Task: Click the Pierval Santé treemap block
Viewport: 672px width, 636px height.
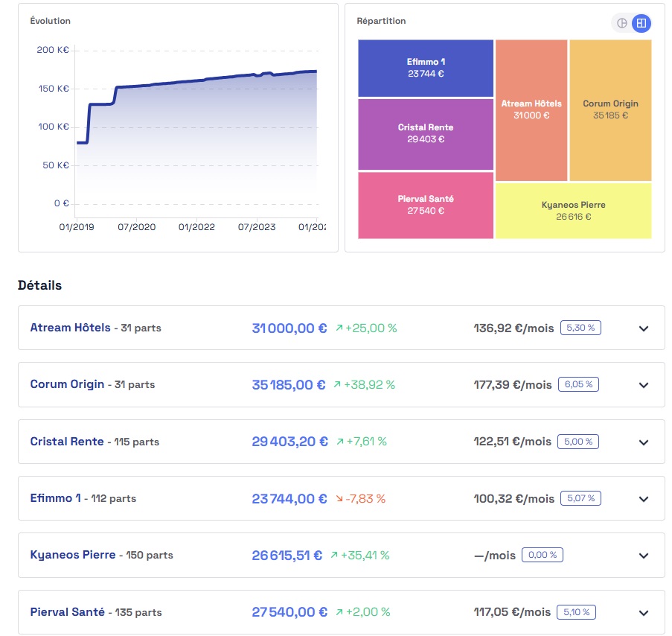Action: point(426,205)
